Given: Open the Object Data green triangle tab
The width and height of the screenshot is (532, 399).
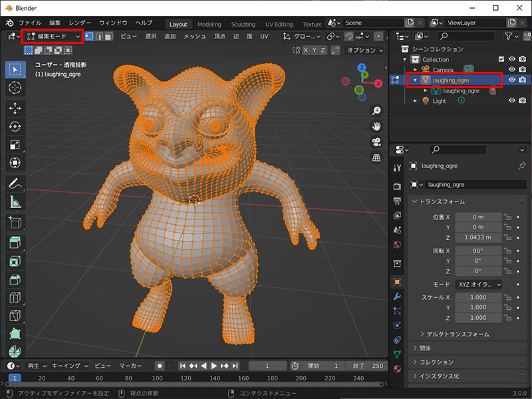Looking at the screenshot, I should click(x=397, y=354).
